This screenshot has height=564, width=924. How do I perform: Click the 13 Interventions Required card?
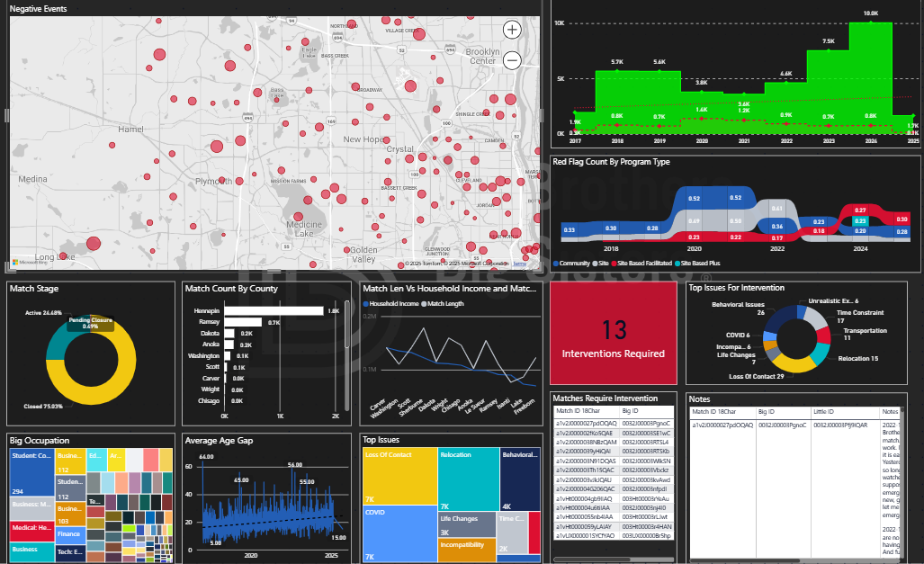tap(613, 333)
